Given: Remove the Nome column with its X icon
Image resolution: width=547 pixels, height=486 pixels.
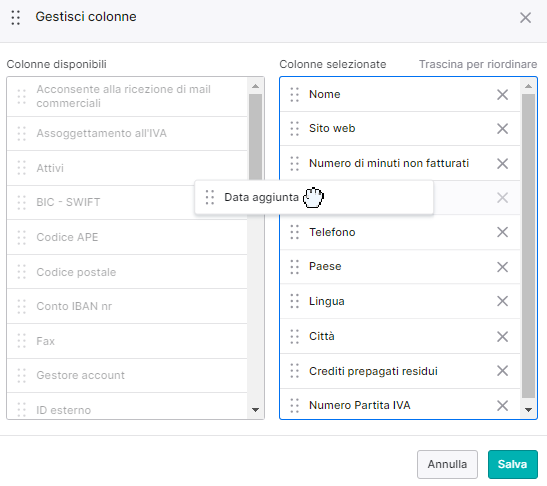Looking at the screenshot, I should (x=502, y=95).
